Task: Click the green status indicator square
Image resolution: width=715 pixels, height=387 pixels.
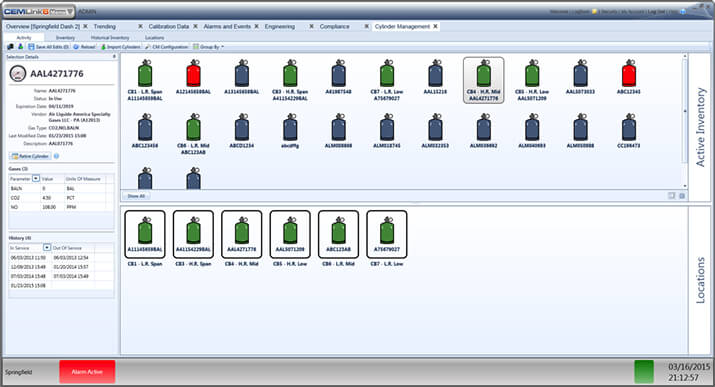Action: click(644, 372)
